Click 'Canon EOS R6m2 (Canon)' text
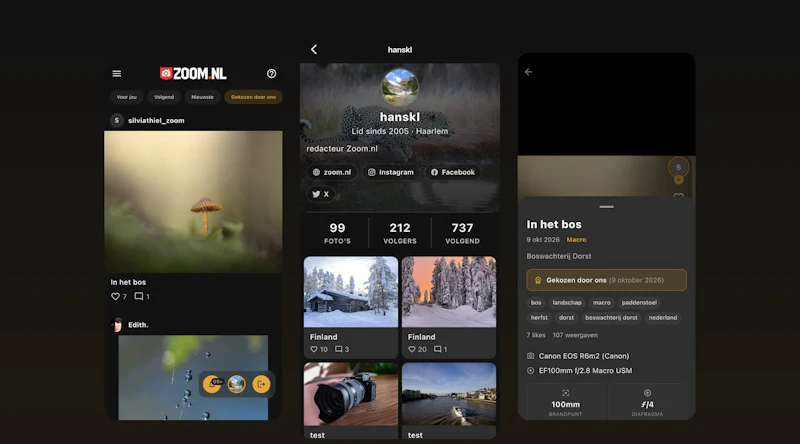Viewport: 800px width, 444px height. point(584,356)
